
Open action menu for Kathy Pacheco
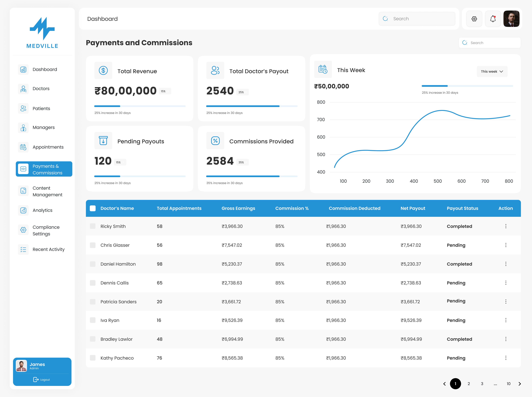506,358
